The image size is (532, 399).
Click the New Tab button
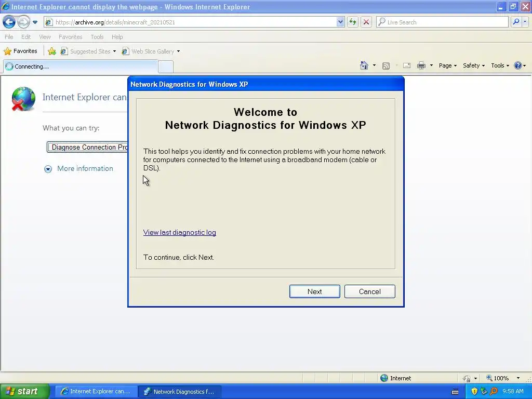166,66
